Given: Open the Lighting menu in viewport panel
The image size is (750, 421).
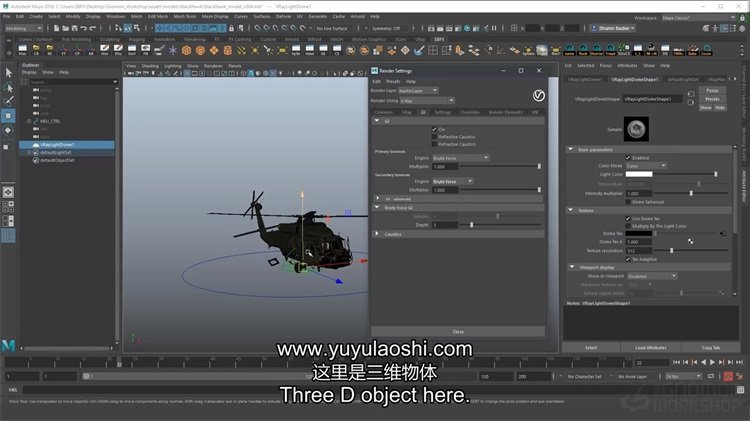Looking at the screenshot, I should (173, 66).
